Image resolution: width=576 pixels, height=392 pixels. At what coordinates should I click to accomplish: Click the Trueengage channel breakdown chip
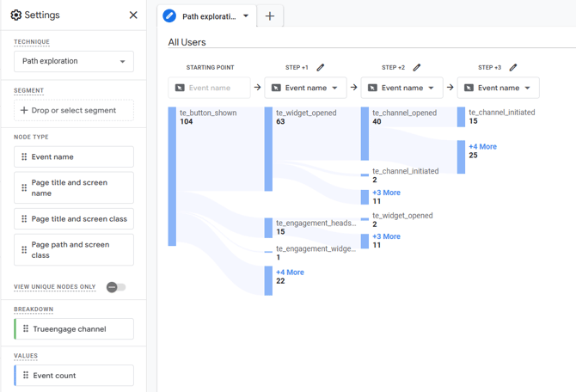coord(74,328)
